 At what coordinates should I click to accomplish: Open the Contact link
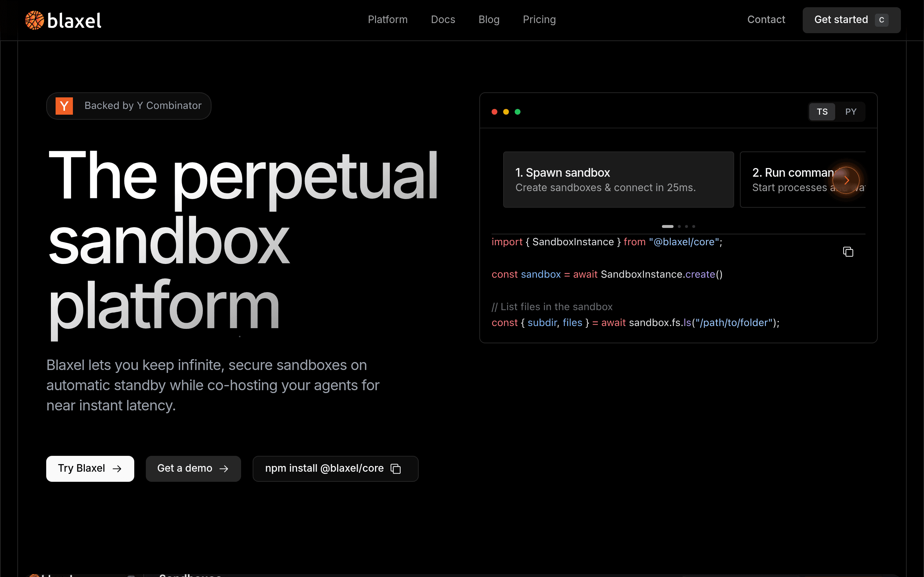pyautogui.click(x=766, y=19)
